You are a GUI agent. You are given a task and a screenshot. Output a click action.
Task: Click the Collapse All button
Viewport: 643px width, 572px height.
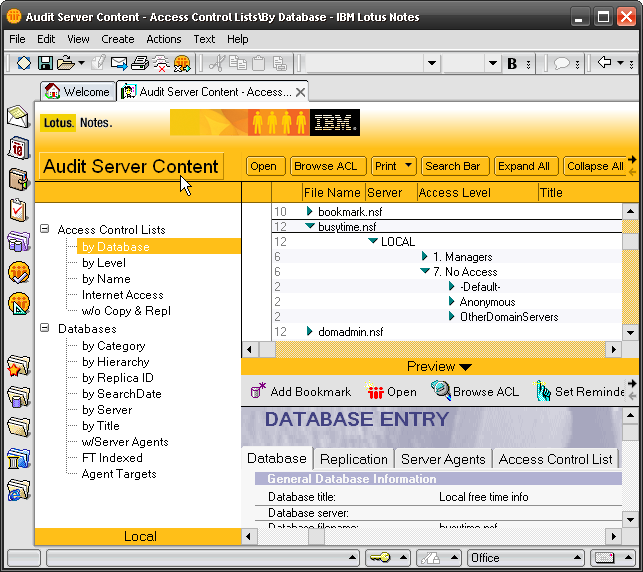(595, 166)
